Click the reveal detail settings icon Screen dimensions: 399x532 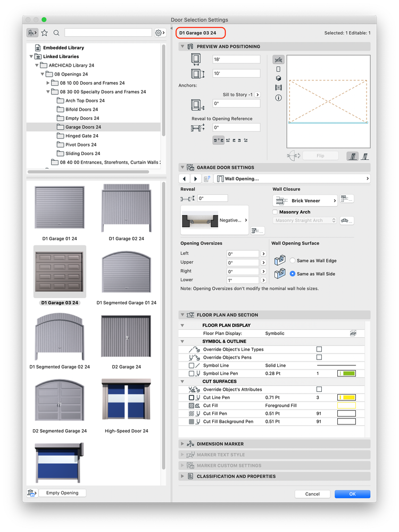point(257,231)
